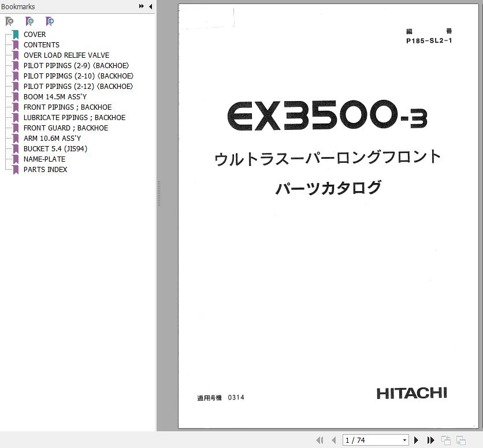Open FRONT PIPINGS ; BACKHOE bookmark
Viewport: 483px width, 448px height.
(68, 107)
